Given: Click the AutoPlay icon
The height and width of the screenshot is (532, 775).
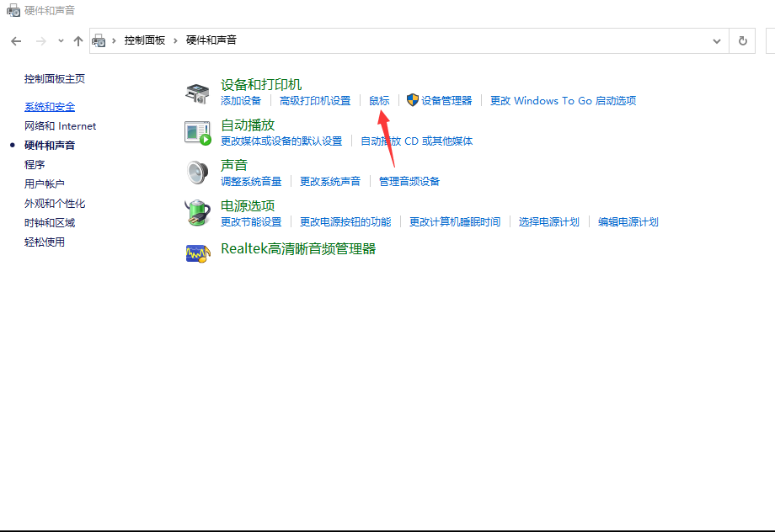Looking at the screenshot, I should point(197,132).
